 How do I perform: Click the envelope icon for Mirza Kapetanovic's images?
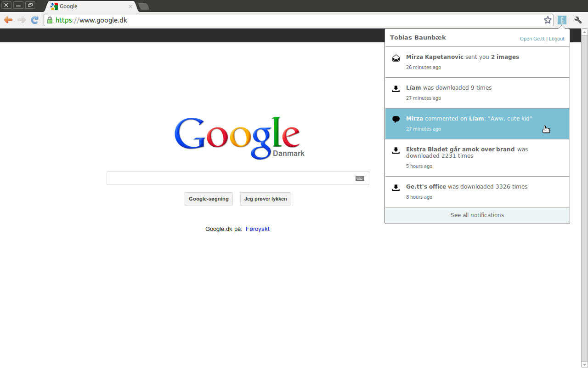tap(396, 58)
